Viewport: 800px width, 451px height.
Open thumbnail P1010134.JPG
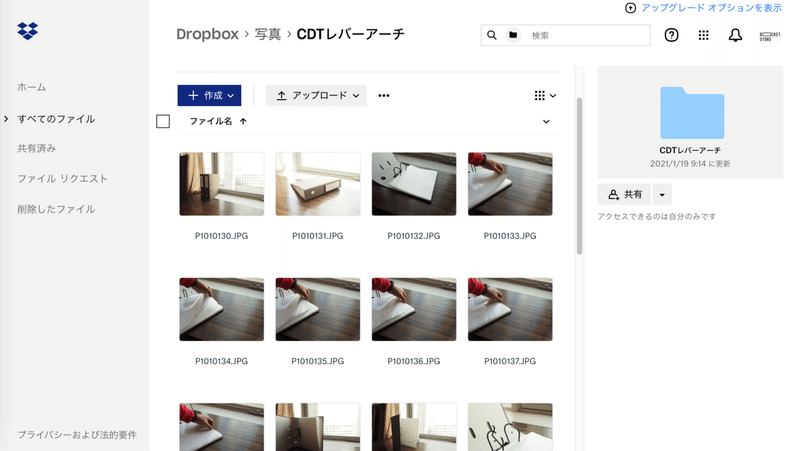(x=221, y=309)
